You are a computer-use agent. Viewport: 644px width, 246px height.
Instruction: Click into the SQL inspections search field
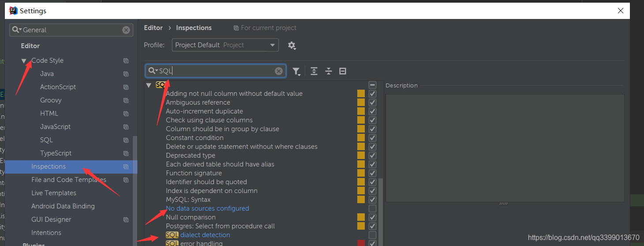216,71
